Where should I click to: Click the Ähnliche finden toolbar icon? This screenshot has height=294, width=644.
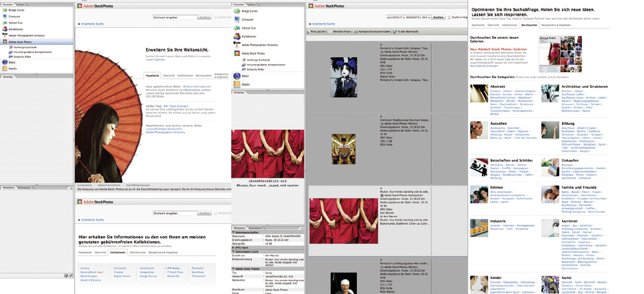pyautogui.click(x=330, y=32)
